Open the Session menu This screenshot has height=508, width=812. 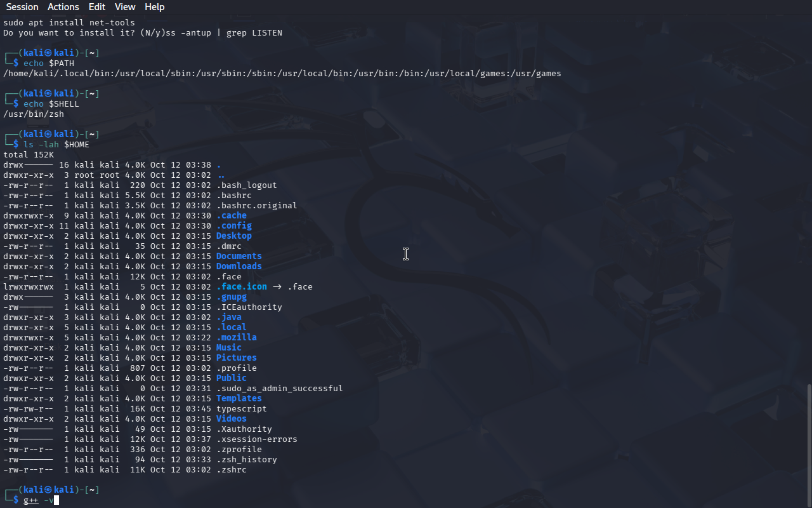tap(22, 7)
